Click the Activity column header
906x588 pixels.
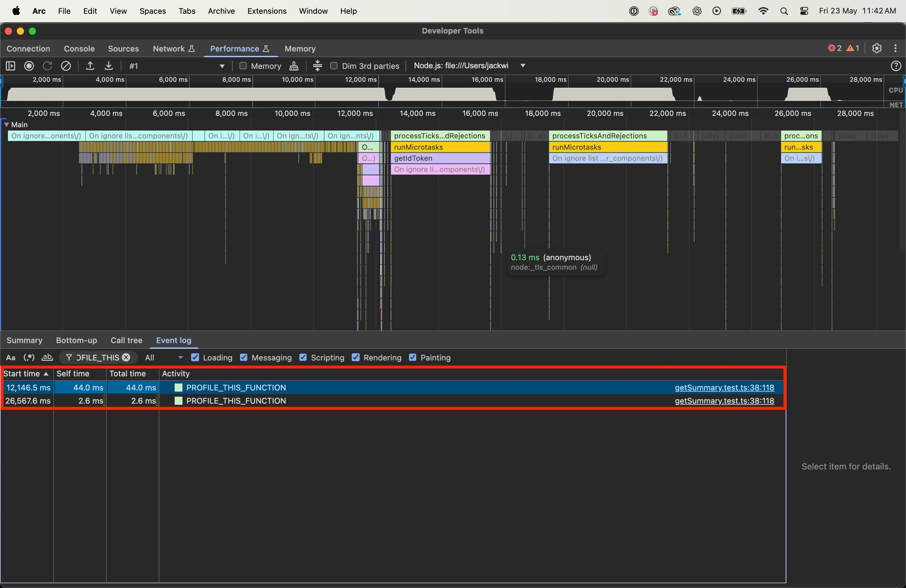click(x=471, y=374)
